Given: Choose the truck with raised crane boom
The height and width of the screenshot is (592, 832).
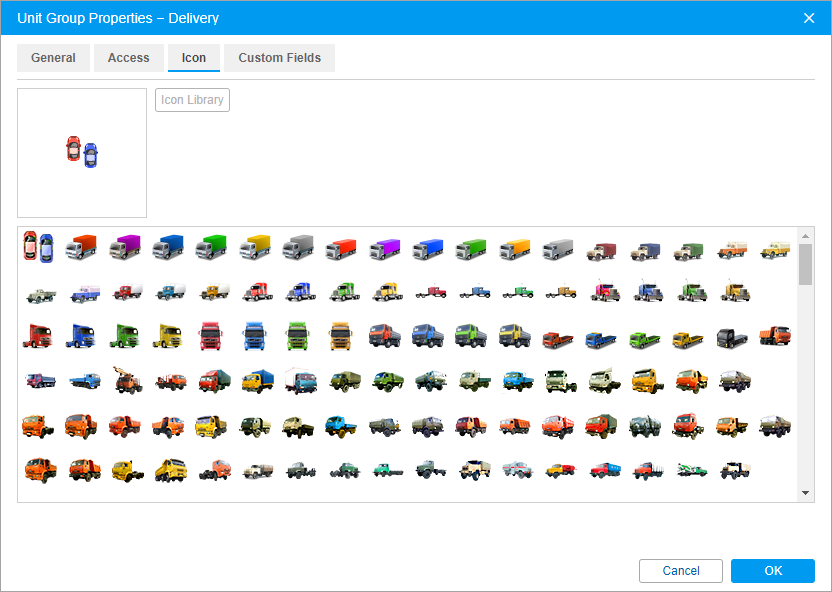Looking at the screenshot, I should click(x=128, y=380).
